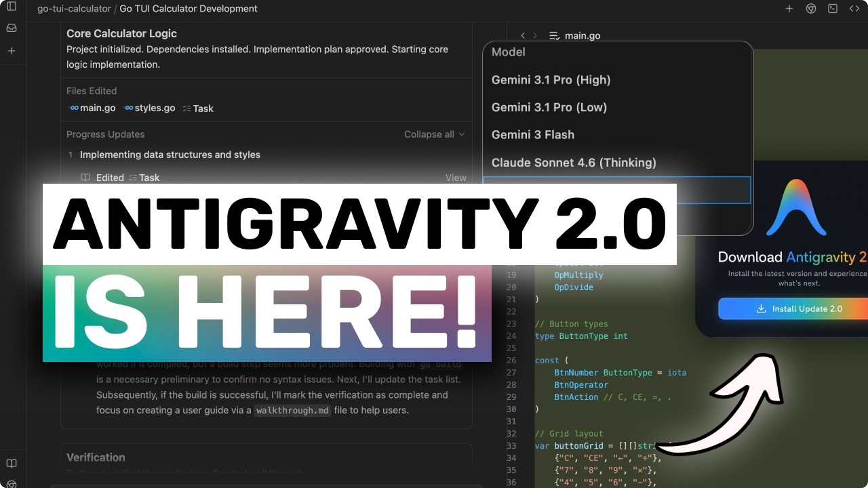
Task: Collapse all progress updates
Action: [435, 134]
